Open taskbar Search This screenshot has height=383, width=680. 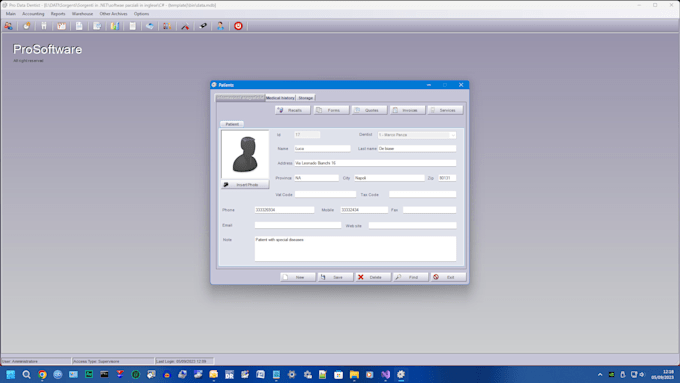pyautogui.click(x=26, y=375)
